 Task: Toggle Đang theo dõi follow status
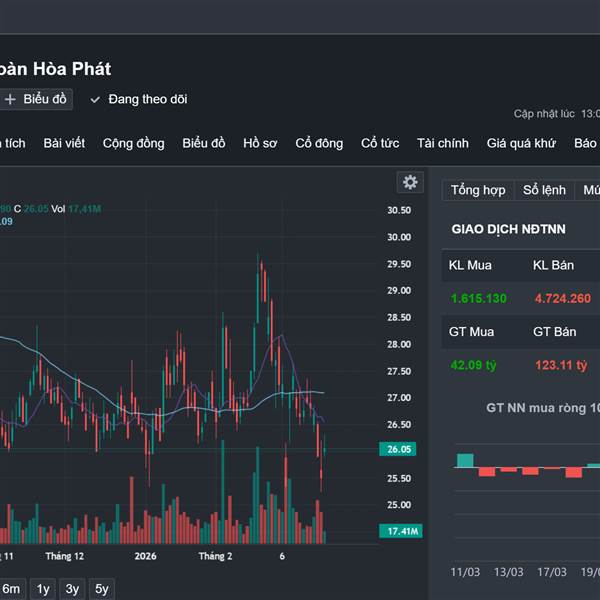click(x=146, y=99)
